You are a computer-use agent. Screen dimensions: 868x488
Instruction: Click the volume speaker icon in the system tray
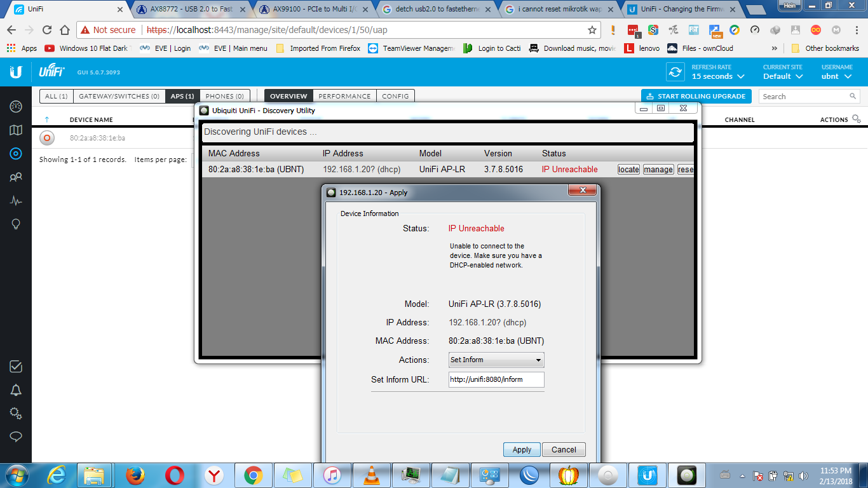pos(803,475)
